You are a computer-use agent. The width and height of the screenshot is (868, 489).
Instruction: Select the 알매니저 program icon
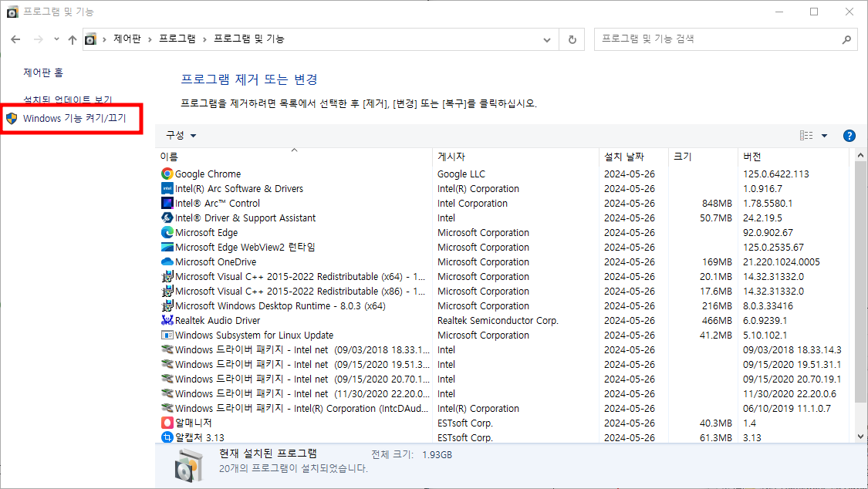tap(167, 423)
